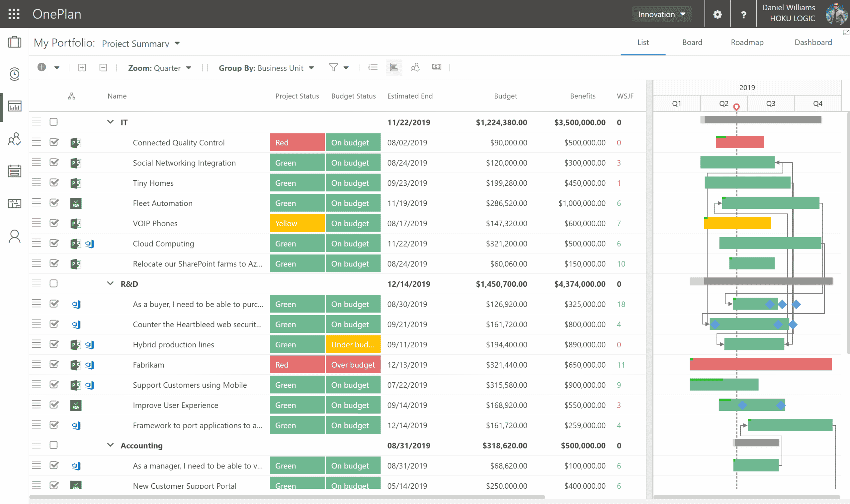Switch to the Board tab
The width and height of the screenshot is (850, 504).
692,42
